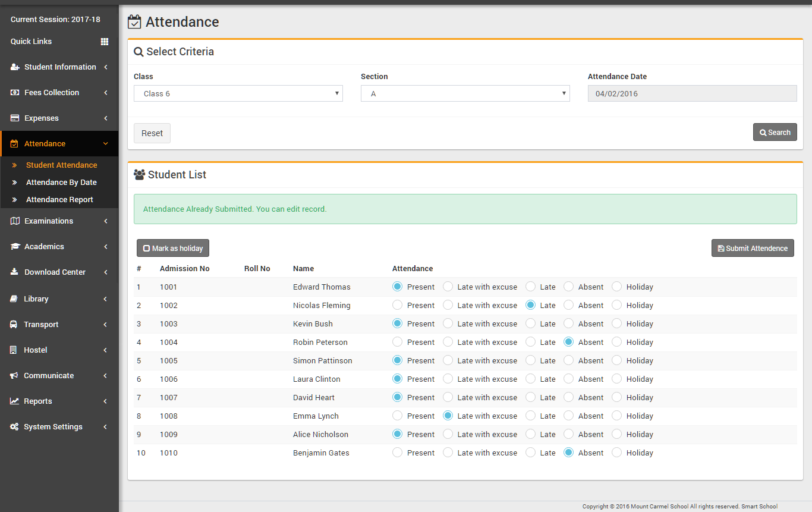
Task: Click the Current Session: 2017-18 text
Action: pyautogui.click(x=55, y=20)
